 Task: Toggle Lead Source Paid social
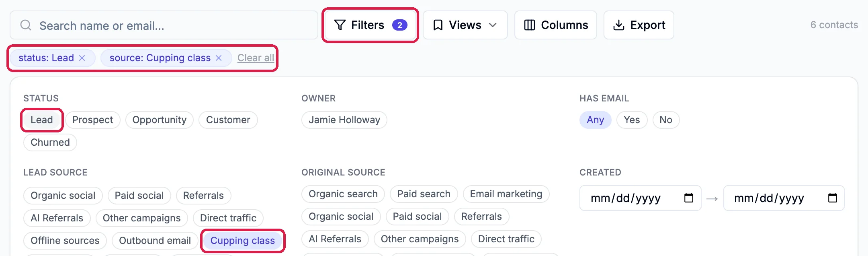139,196
